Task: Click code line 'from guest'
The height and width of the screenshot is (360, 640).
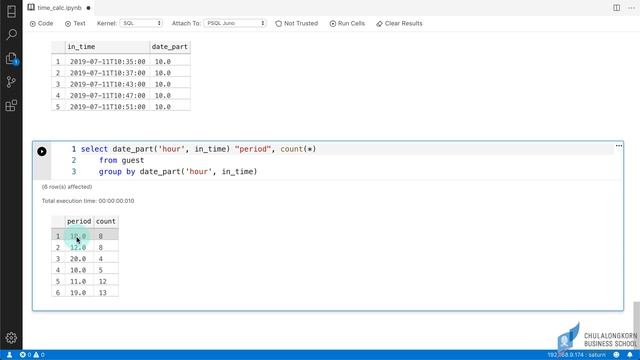Action: click(121, 160)
